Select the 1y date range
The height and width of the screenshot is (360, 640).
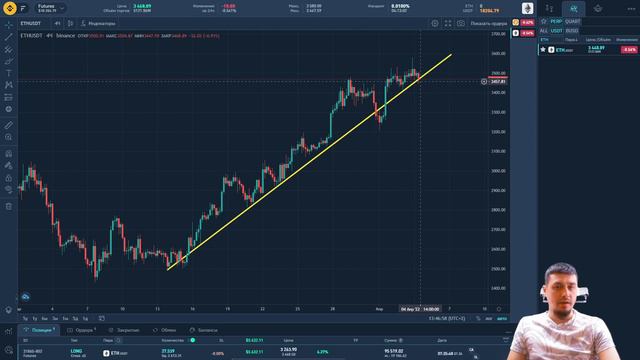(x=35, y=318)
